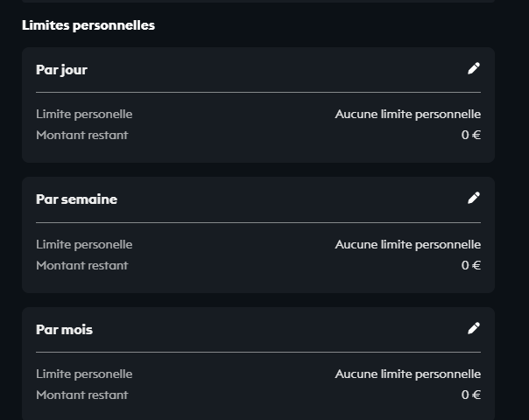Edit the weekly personal limit
The height and width of the screenshot is (420, 529).
click(x=474, y=198)
